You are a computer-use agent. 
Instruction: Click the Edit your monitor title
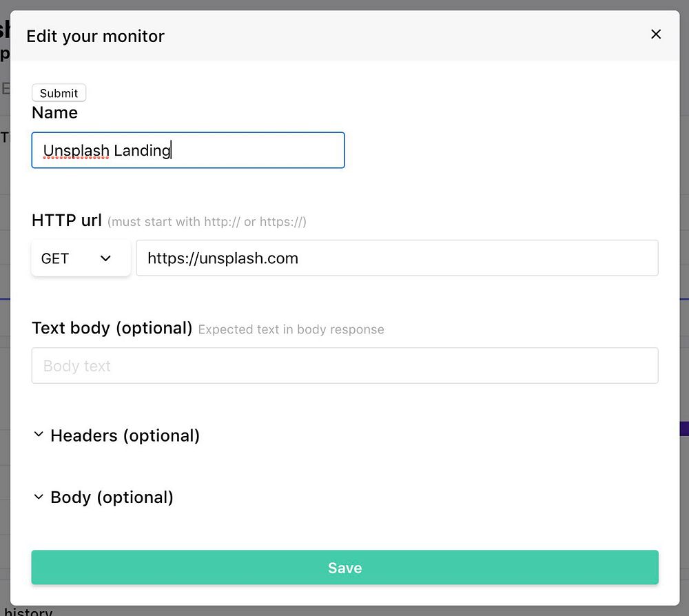click(x=95, y=36)
